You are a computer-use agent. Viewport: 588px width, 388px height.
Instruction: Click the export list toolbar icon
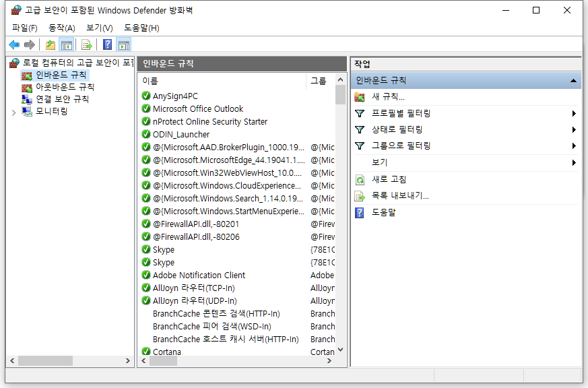pos(87,45)
